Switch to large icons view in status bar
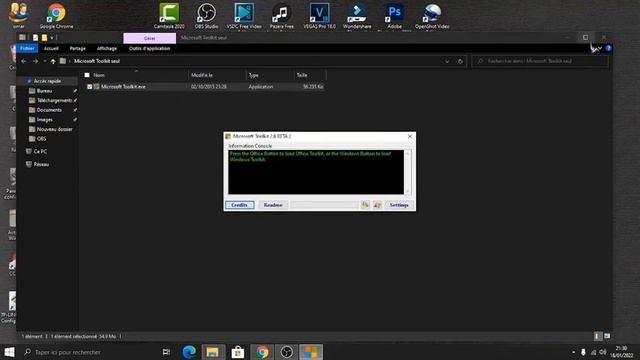640x360 pixels. [x=607, y=336]
